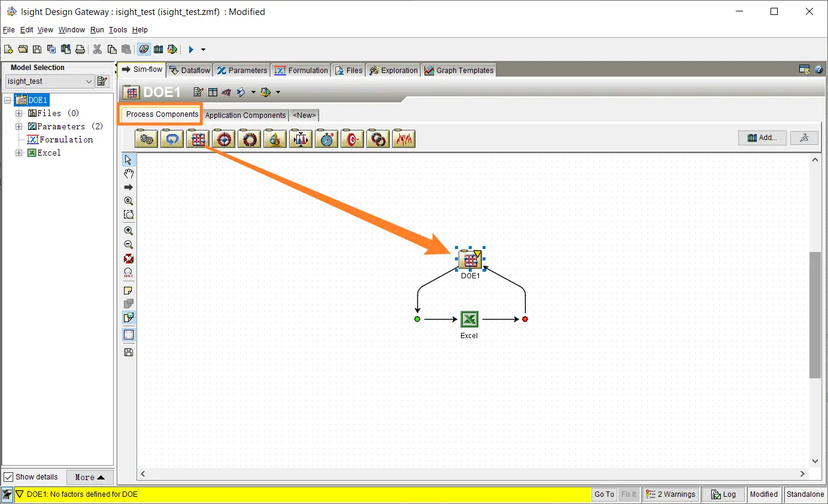Click the Add... button

762,138
